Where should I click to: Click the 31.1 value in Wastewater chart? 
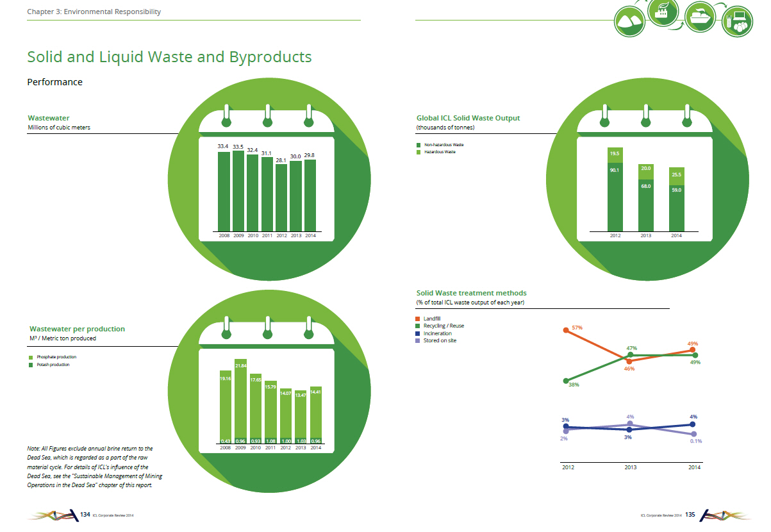click(267, 153)
